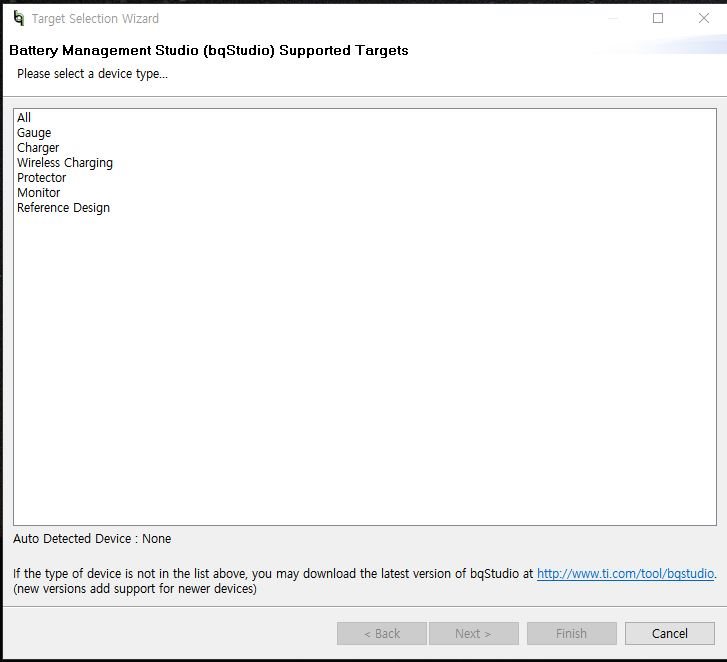Maximize the Target Selection Wizard window
This screenshot has height=662, width=727.
(658, 18)
